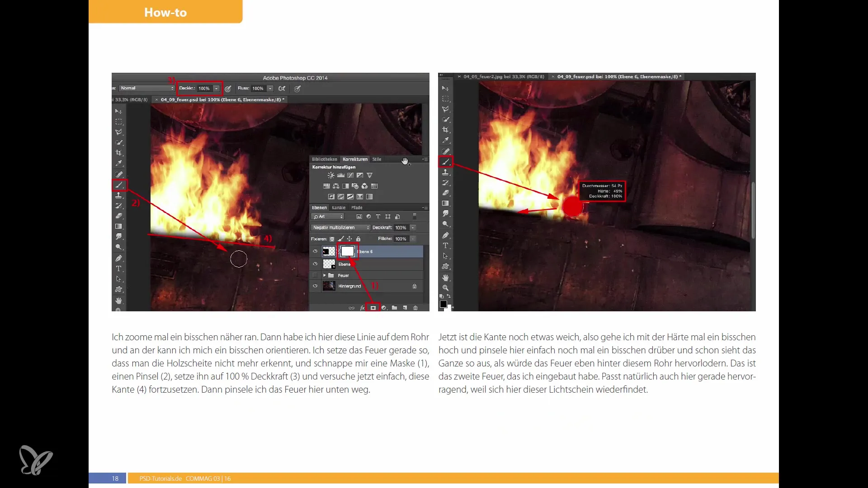Viewport: 868px width, 488px height.
Task: Select the Brush tool in the left screenshot toolbar
Action: pyautogui.click(x=119, y=185)
